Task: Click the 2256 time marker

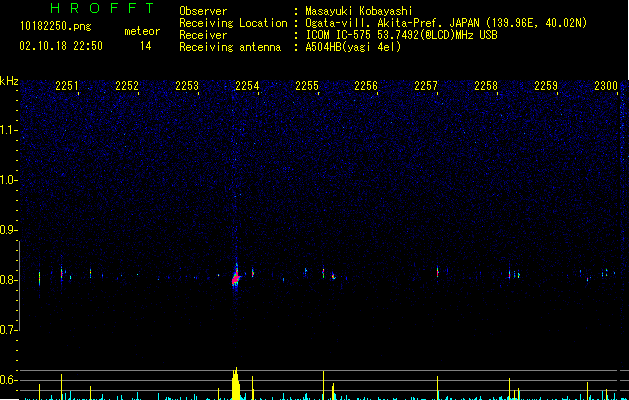Action: click(x=366, y=86)
